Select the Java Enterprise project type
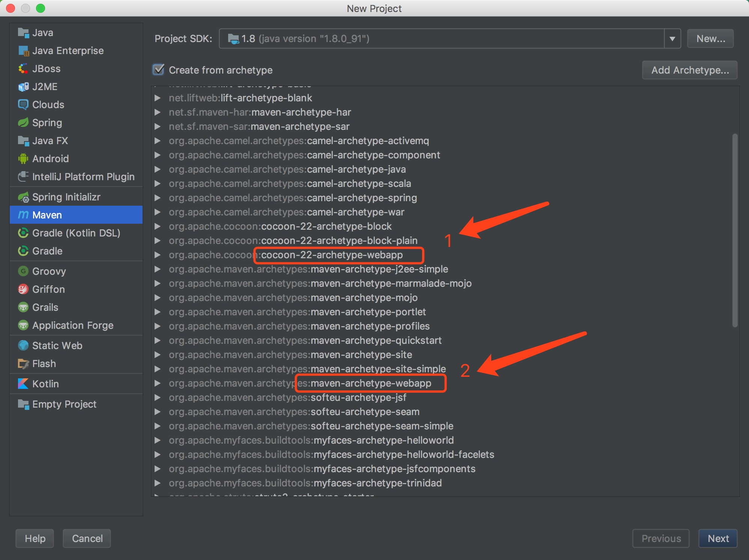Image resolution: width=749 pixels, height=560 pixels. pyautogui.click(x=68, y=51)
